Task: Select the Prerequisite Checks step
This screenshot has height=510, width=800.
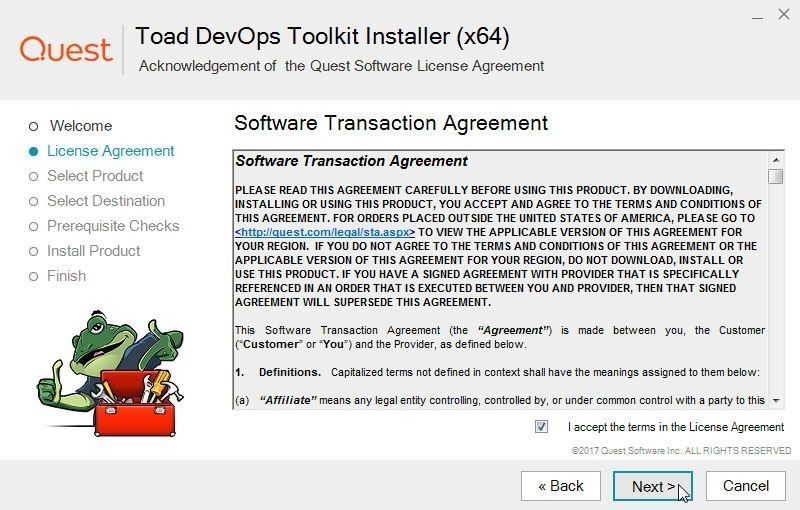Action: tap(104, 226)
